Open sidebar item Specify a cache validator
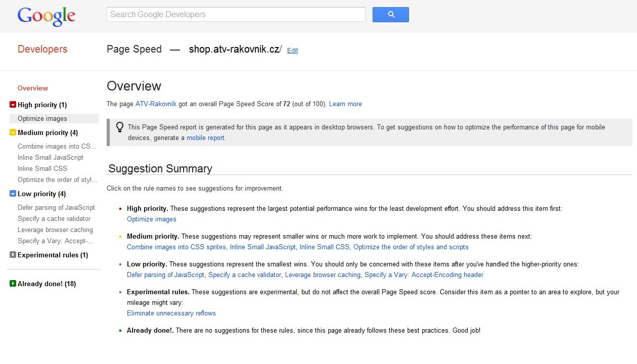Image resolution: width=637 pixels, height=364 pixels. click(54, 218)
